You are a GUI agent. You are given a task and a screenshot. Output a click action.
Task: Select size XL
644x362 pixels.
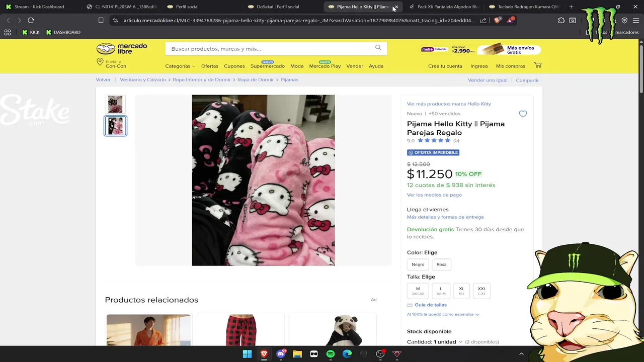tap(461, 291)
